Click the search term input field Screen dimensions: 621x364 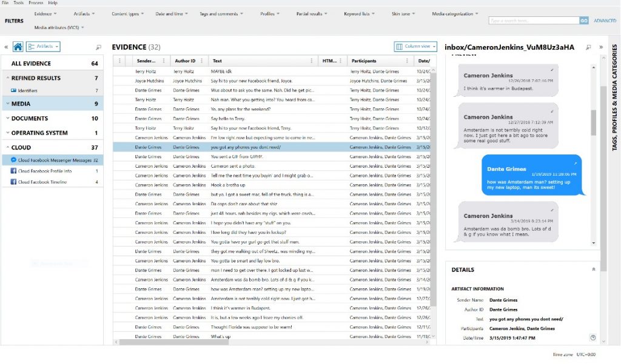[x=534, y=21]
